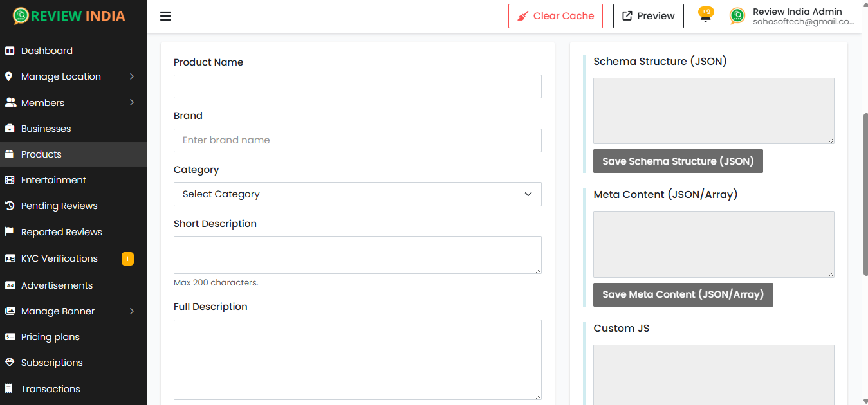Click the Pending Reviews history icon
This screenshot has width=868, height=405.
10,206
